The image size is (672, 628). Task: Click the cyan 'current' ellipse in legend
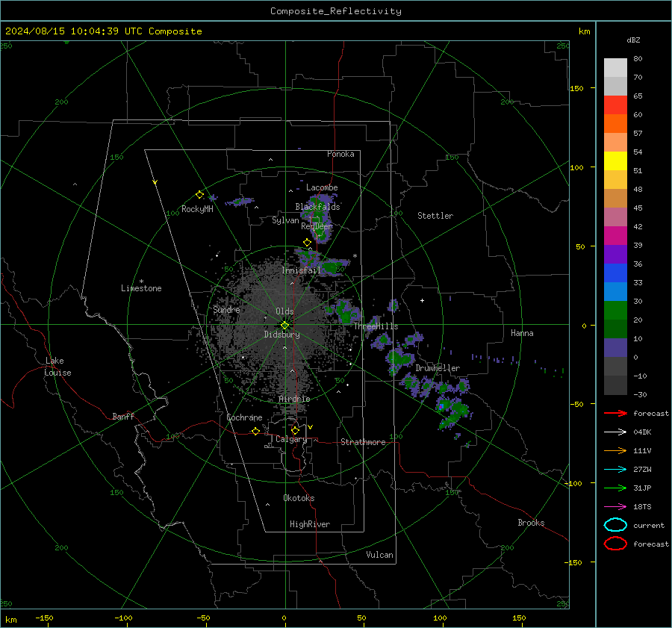tap(615, 525)
